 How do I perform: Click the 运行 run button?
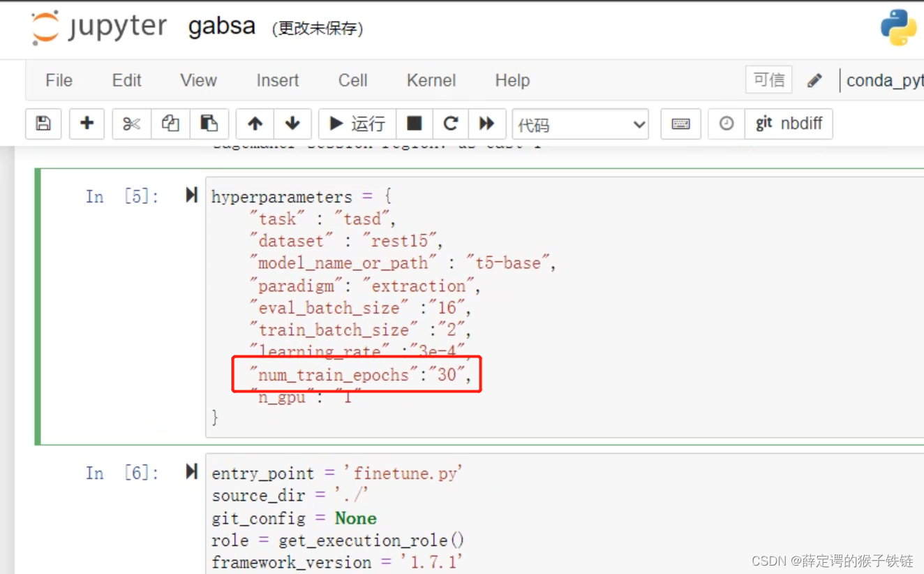click(357, 124)
